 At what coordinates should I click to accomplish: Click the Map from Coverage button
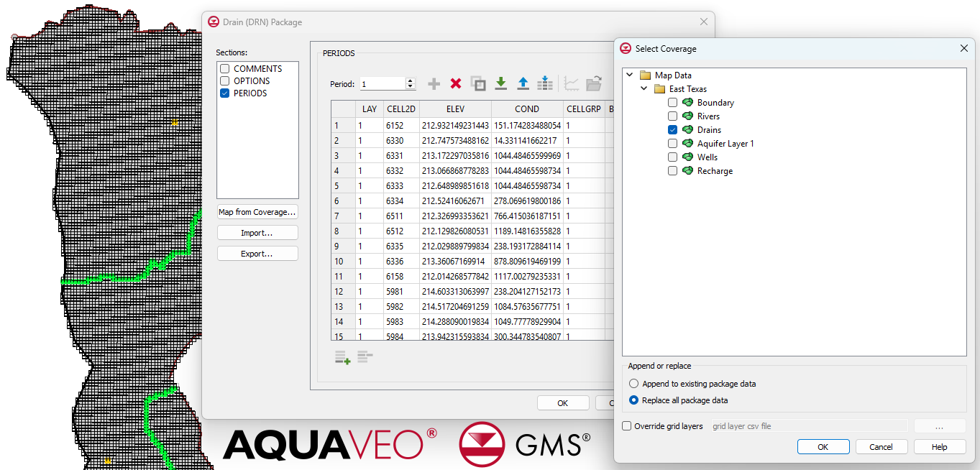(x=257, y=212)
